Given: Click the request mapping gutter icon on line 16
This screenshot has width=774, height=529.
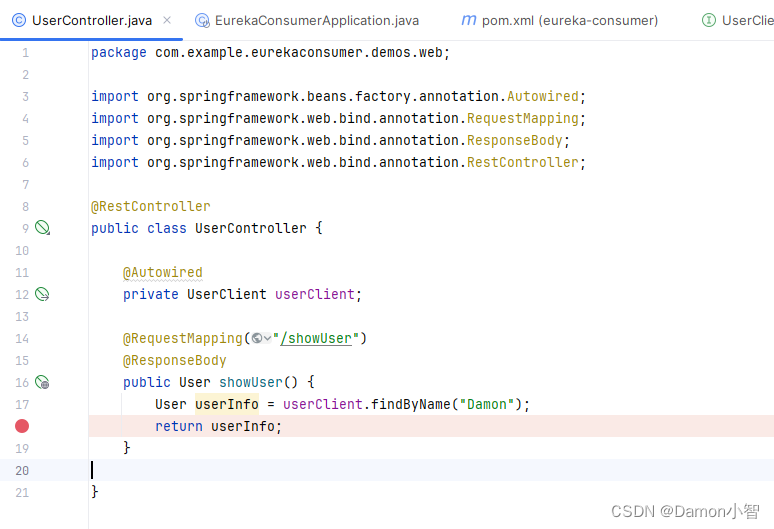Looking at the screenshot, I should tap(42, 382).
